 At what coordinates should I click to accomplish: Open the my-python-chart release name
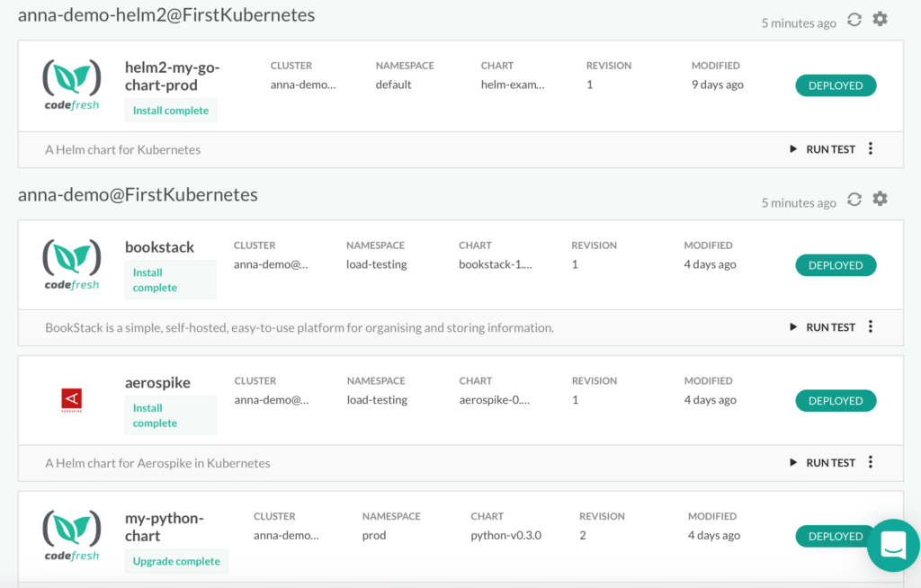coord(164,527)
